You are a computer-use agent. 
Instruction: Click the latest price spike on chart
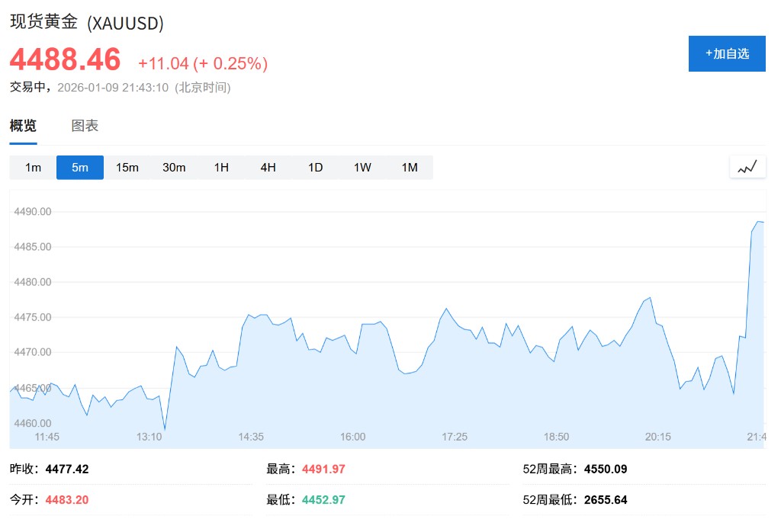point(758,222)
